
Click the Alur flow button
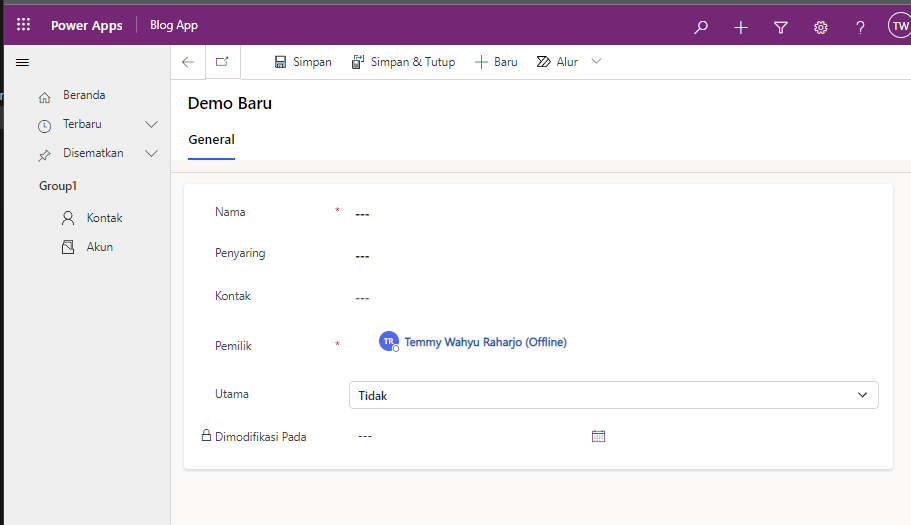(x=557, y=62)
